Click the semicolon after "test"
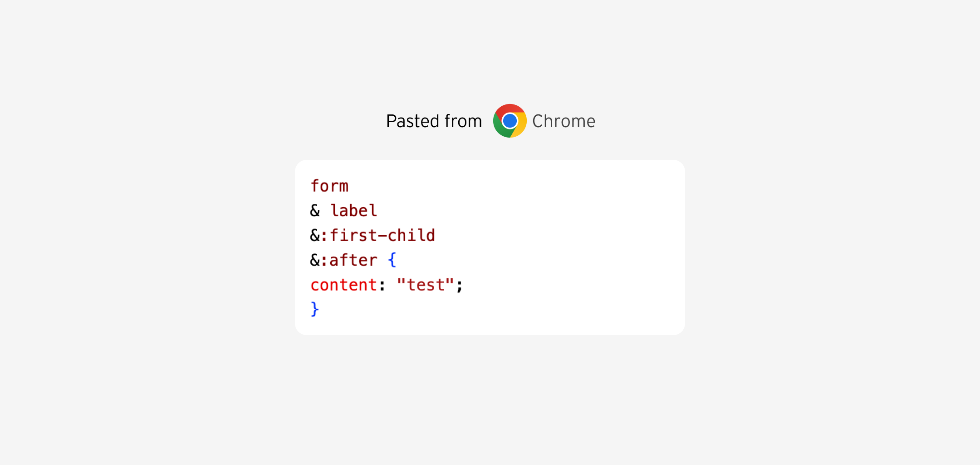 click(459, 286)
